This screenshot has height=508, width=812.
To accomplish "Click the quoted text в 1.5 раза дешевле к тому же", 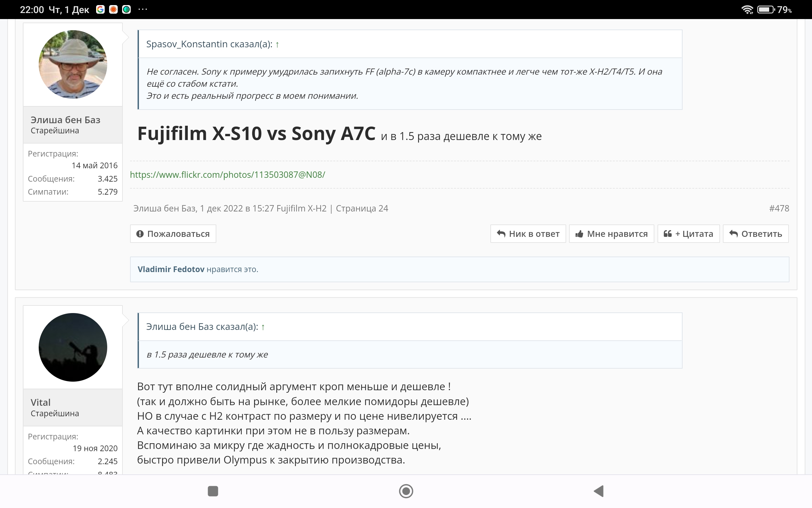I will (207, 355).
